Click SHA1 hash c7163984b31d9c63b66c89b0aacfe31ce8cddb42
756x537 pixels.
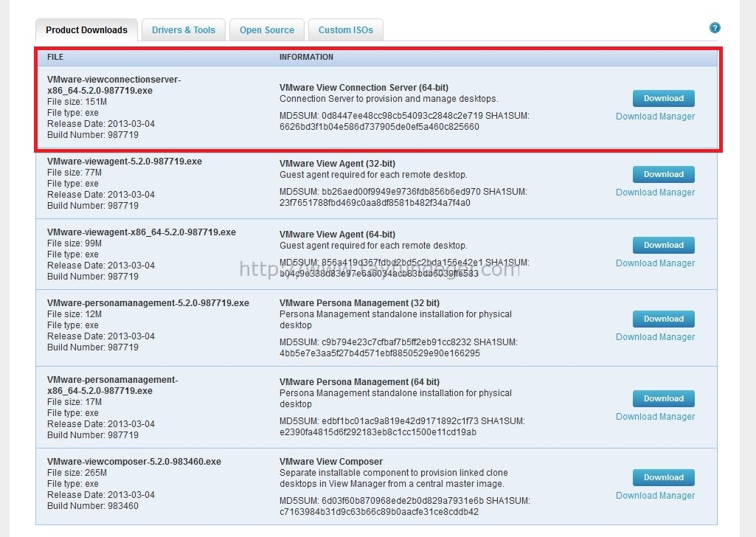379,512
